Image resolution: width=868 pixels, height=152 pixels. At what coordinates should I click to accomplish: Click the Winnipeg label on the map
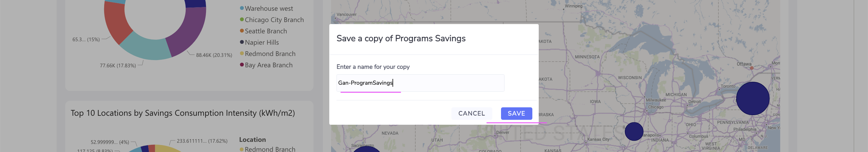573,6
